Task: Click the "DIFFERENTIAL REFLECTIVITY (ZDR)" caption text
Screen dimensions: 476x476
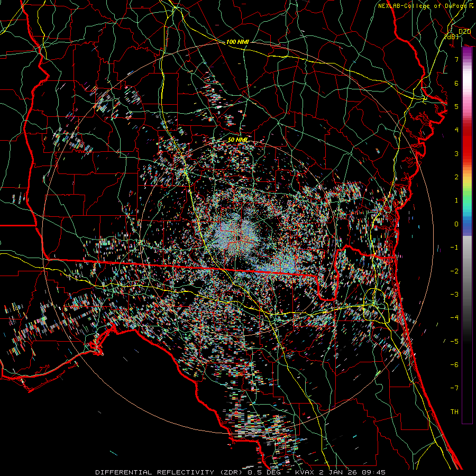Action: click(x=168, y=472)
